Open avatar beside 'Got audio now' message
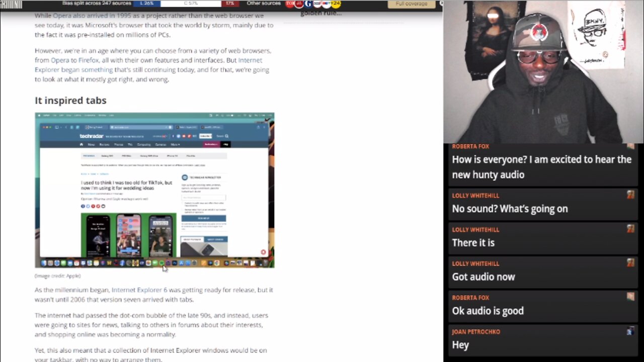This screenshot has width=644, height=362. click(x=630, y=263)
